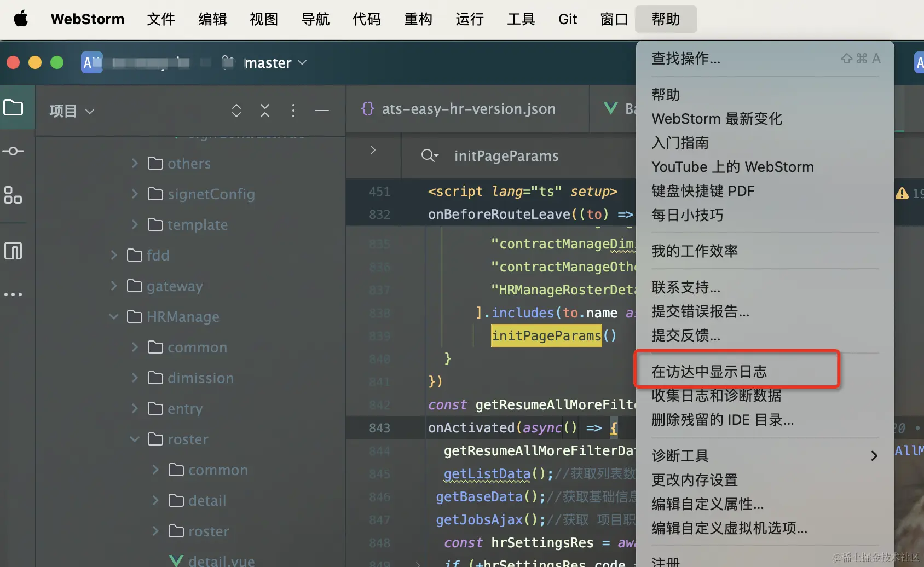Open the 工具 menu
924x567 pixels.
pos(521,19)
